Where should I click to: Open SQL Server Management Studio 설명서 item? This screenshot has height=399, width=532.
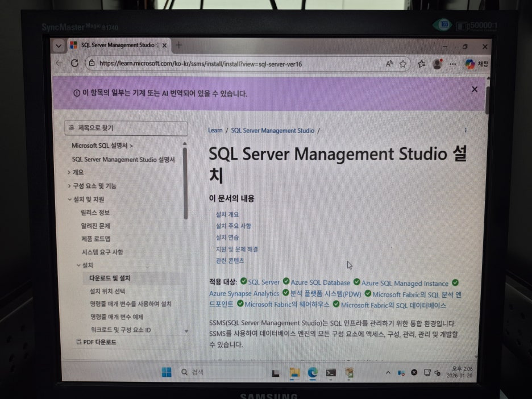123,159
